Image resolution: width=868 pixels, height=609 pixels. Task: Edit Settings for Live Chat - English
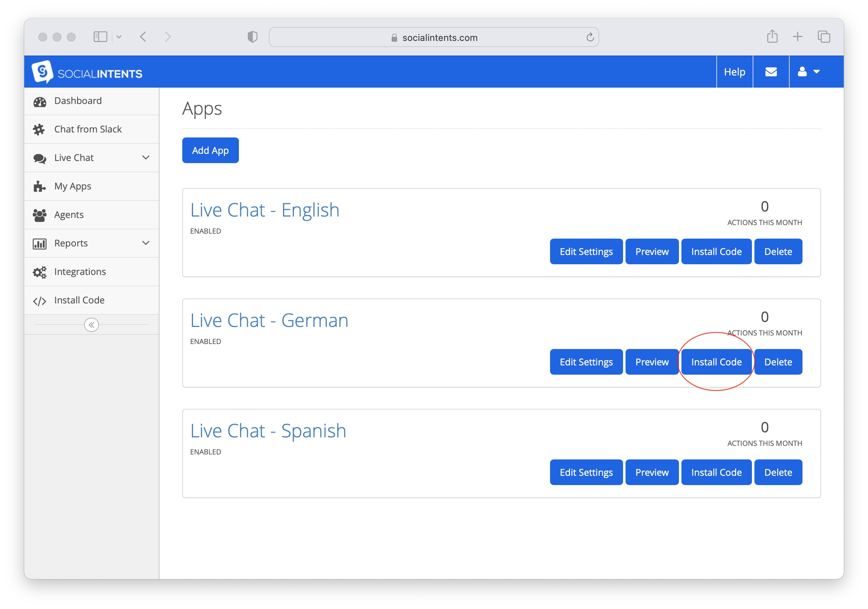click(x=586, y=251)
